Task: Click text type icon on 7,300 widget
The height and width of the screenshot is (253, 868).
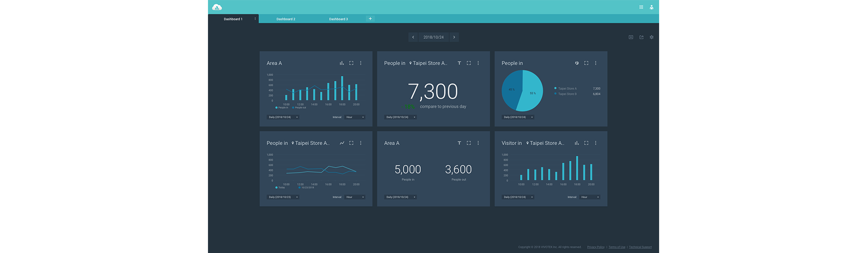Action: (459, 63)
